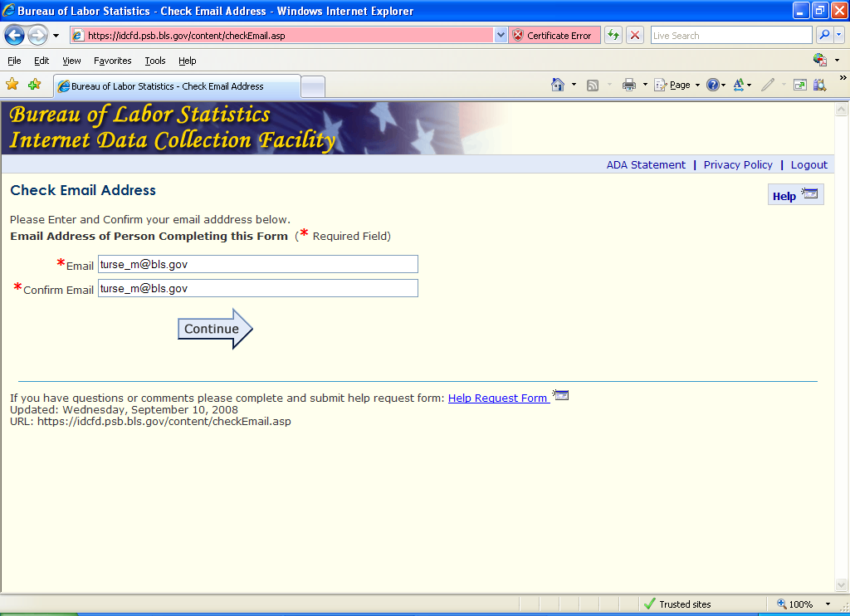Image resolution: width=850 pixels, height=616 pixels.
Task: Click the Refresh page icon
Action: coord(613,36)
